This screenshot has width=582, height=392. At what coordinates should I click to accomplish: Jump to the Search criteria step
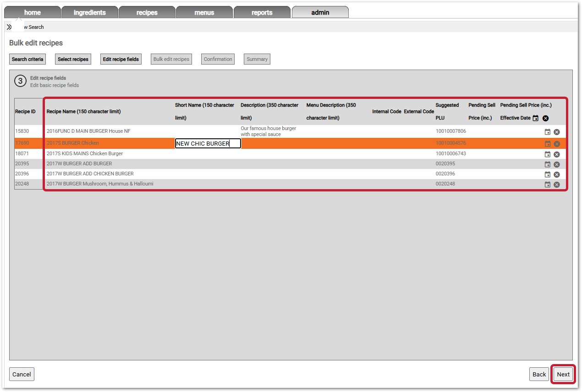pos(27,59)
